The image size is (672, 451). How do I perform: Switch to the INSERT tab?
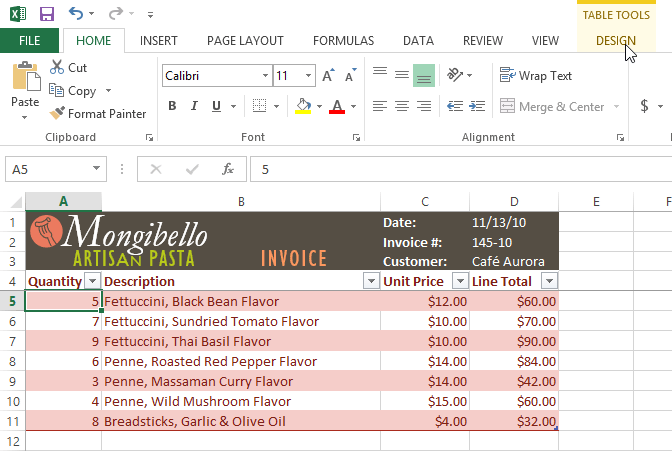159,41
